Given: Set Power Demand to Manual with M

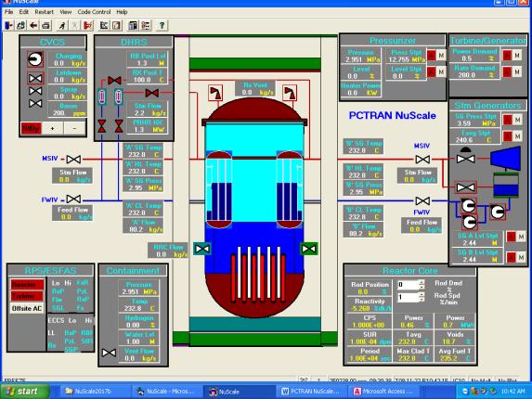Looking at the screenshot, I should 517,55.
